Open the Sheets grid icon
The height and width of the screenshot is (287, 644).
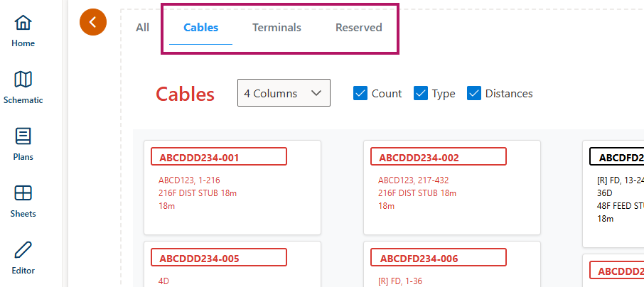(x=23, y=193)
